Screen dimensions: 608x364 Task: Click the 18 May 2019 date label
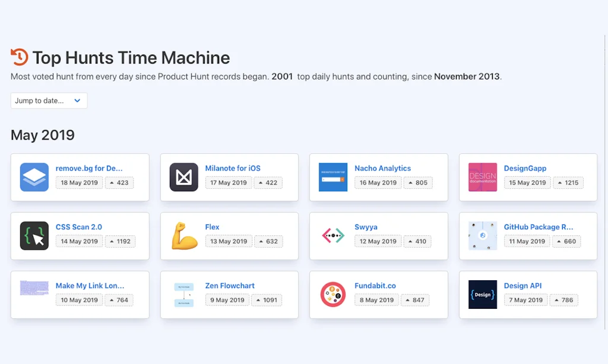[x=79, y=182]
